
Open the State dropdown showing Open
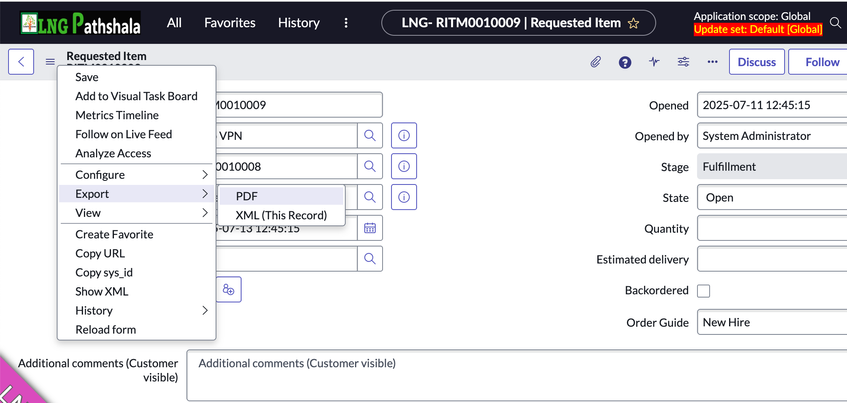coord(772,198)
